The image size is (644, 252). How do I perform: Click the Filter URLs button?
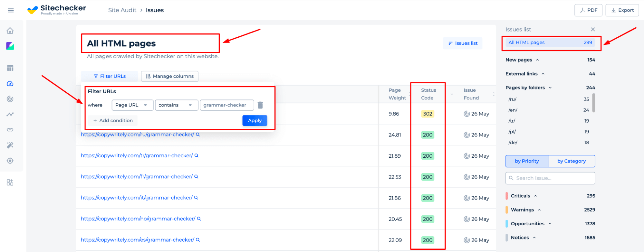click(110, 76)
